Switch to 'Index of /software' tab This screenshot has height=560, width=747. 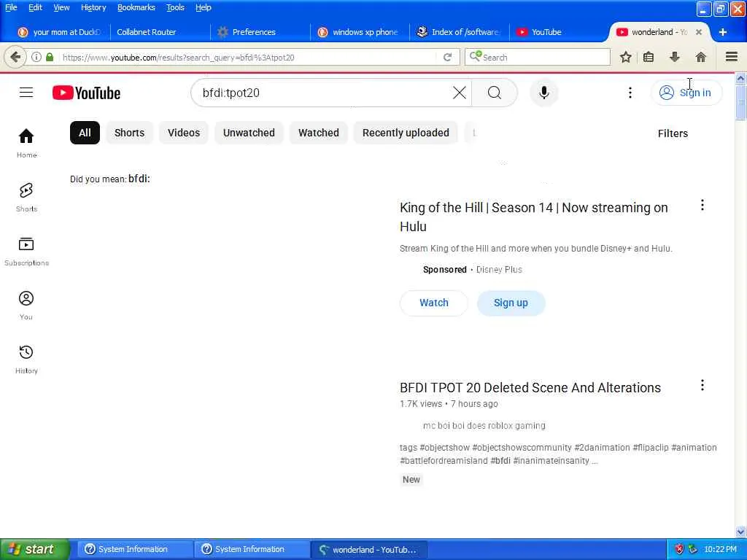[x=459, y=32]
